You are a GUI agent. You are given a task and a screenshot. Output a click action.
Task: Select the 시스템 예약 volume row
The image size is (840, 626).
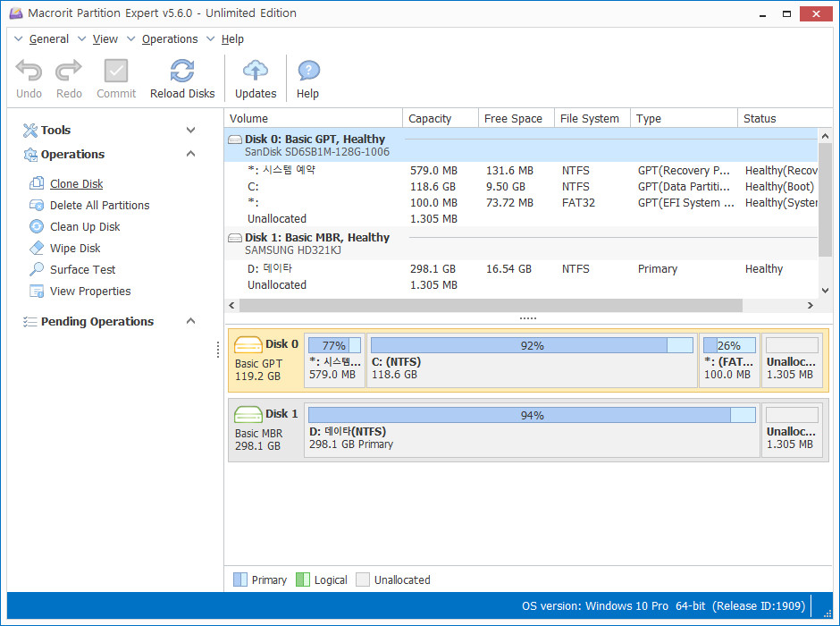click(x=521, y=171)
